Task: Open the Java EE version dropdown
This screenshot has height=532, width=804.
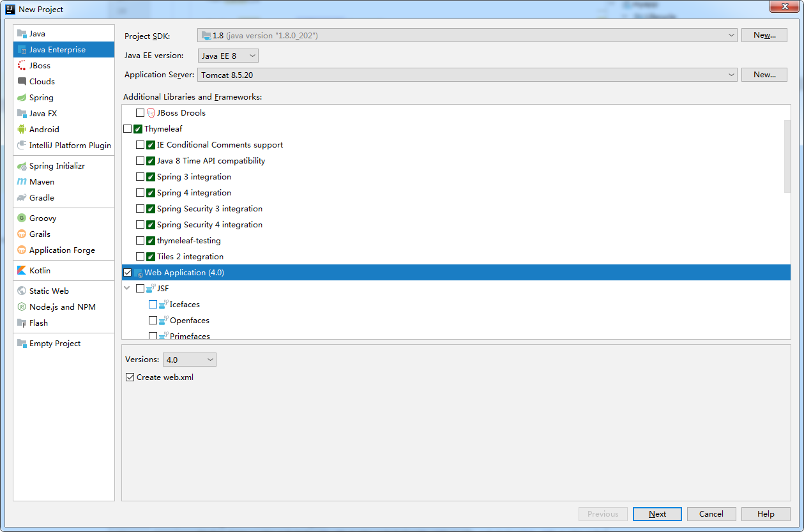Action: 228,56
